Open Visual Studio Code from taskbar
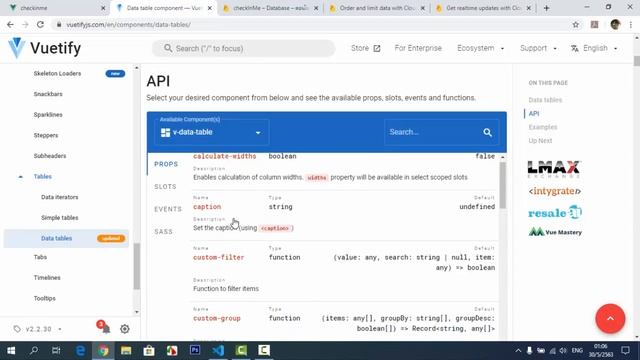 [x=218, y=350]
